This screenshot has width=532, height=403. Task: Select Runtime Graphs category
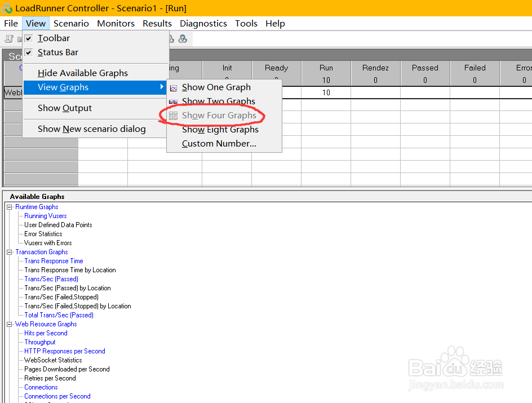coord(37,207)
